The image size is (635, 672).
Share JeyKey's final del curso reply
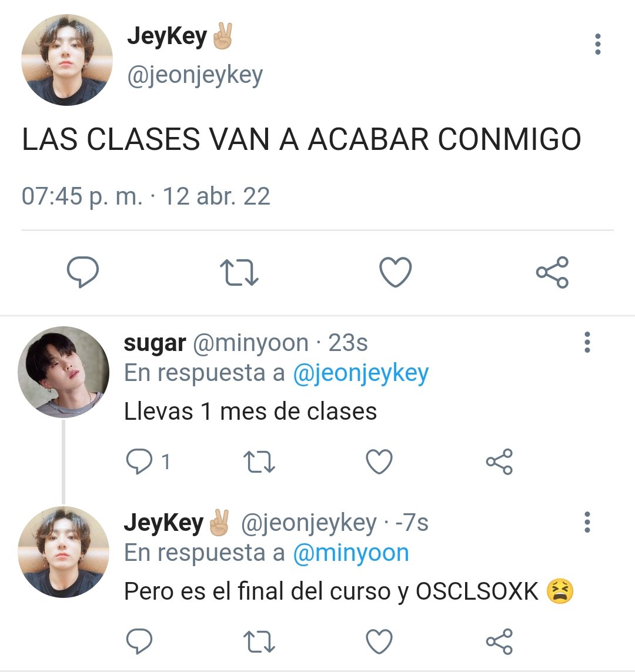(499, 641)
